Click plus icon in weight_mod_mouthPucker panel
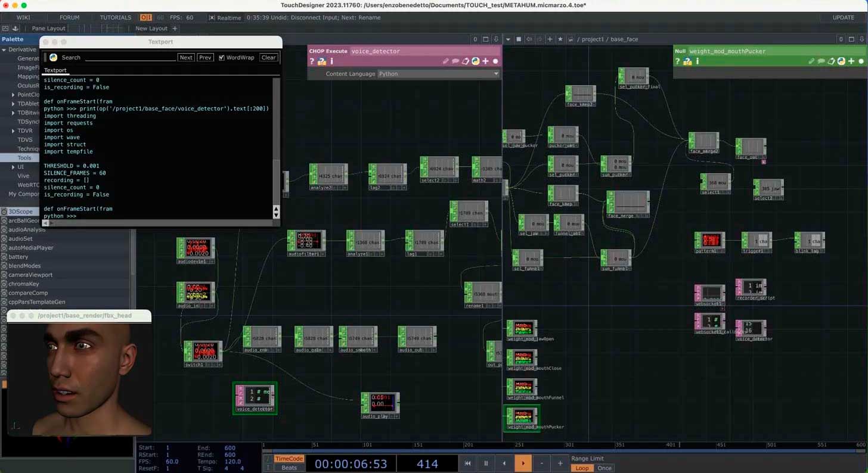This screenshot has width=868, height=473. point(851,61)
